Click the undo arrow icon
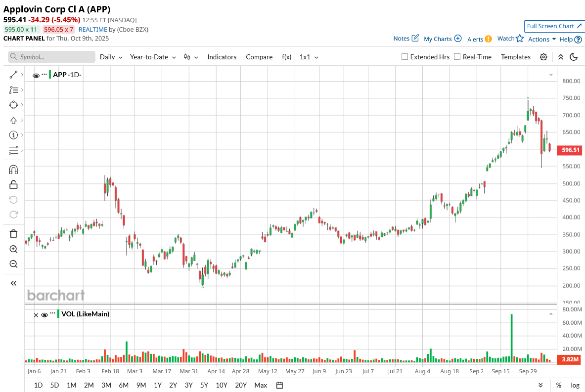This screenshot has height=392, width=585. pyautogui.click(x=13, y=200)
